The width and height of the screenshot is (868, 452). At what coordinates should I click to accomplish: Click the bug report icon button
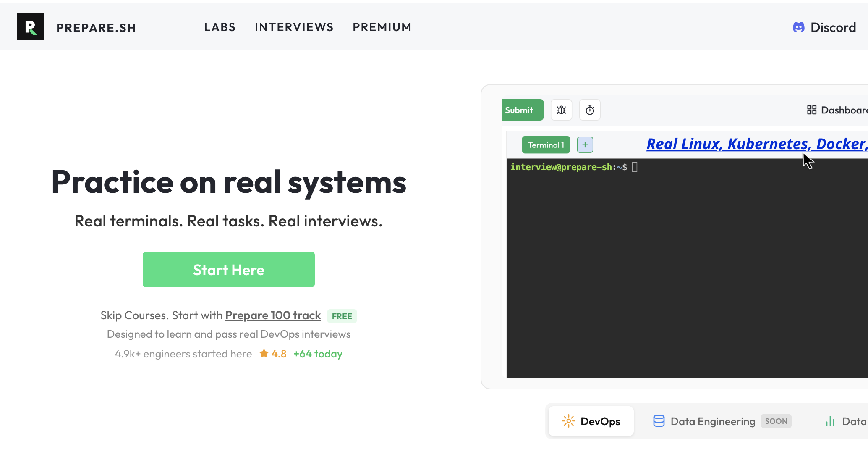coord(561,110)
